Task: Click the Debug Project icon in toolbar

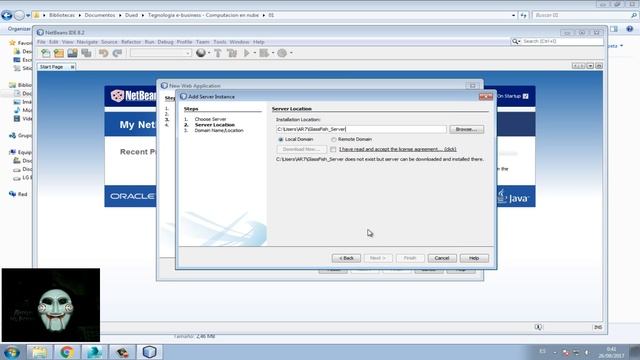Action: [x=264, y=53]
